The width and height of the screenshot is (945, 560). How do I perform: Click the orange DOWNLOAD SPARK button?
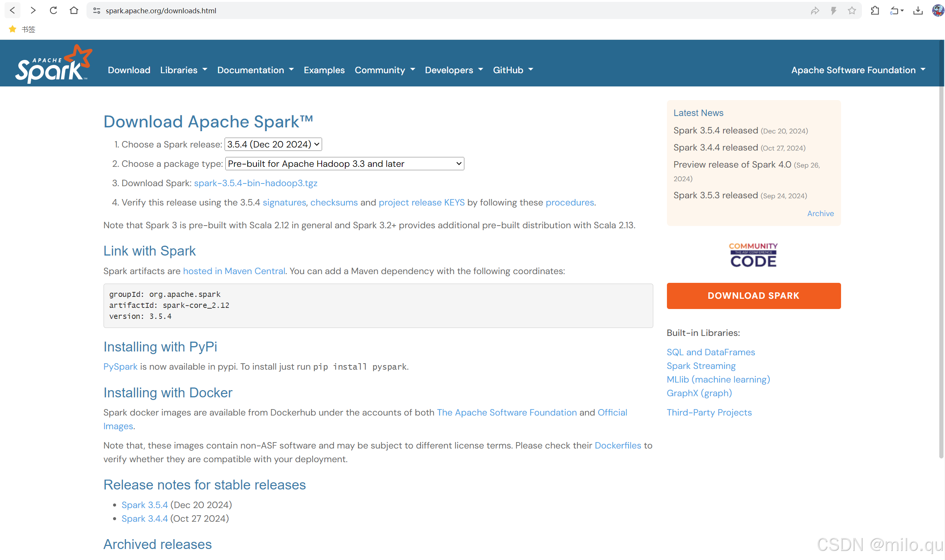753,296
